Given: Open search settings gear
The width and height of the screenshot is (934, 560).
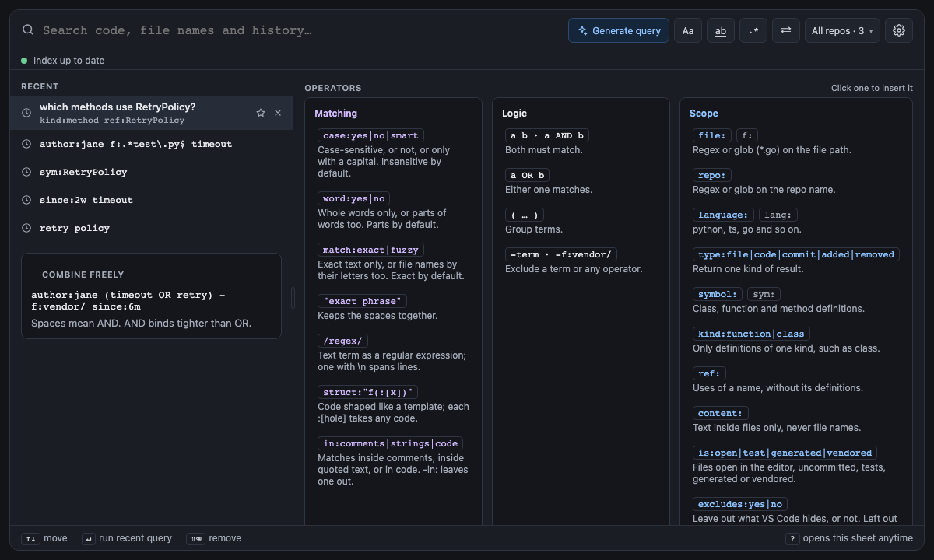Looking at the screenshot, I should [x=899, y=30].
